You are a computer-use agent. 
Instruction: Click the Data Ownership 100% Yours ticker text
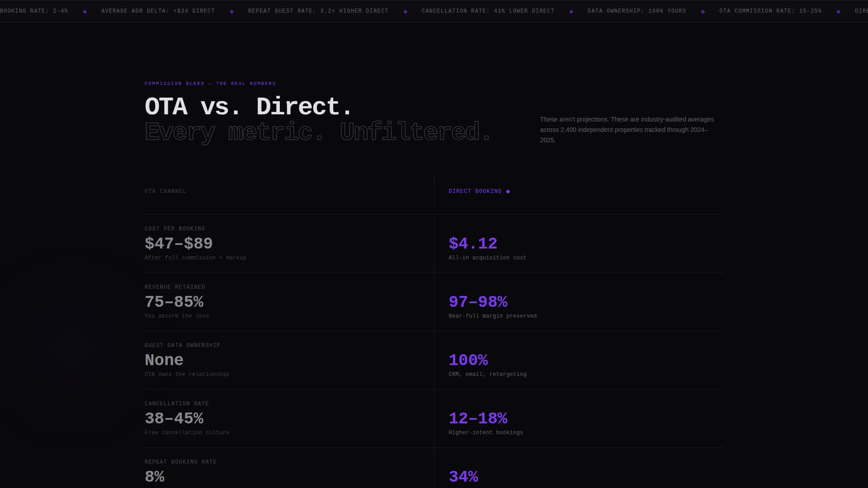point(637,11)
